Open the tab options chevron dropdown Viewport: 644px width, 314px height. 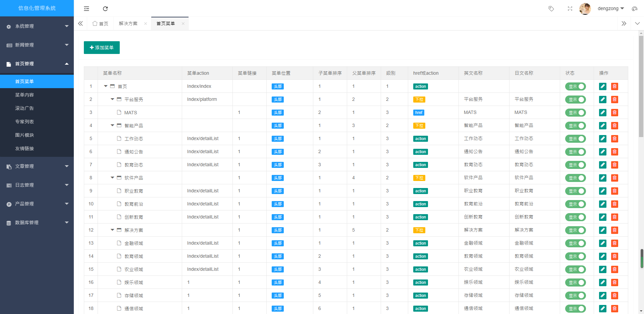(637, 23)
